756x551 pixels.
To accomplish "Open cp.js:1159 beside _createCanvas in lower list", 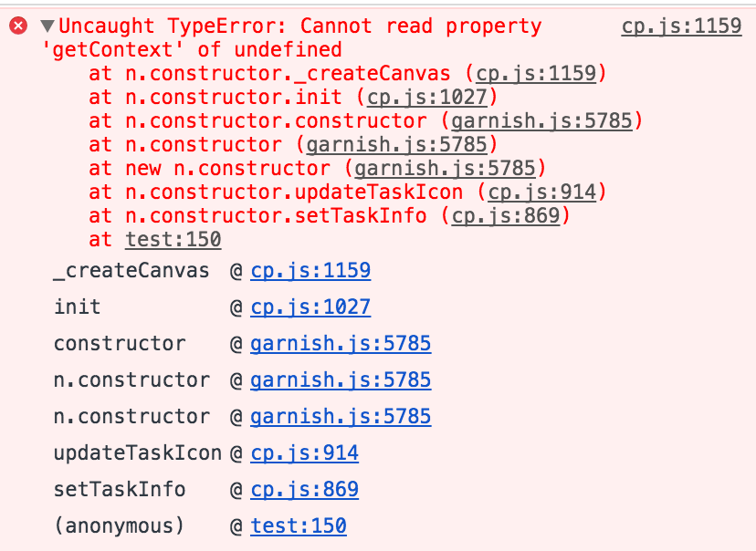I will coord(310,270).
